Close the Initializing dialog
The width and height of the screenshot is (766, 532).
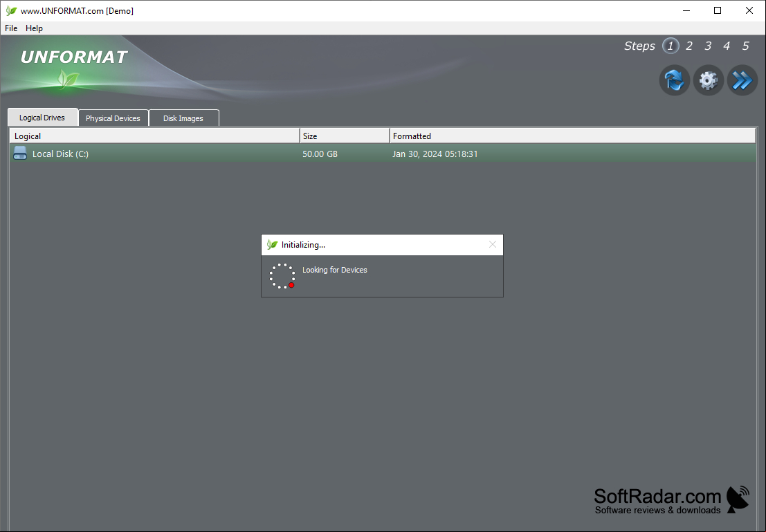(x=493, y=244)
